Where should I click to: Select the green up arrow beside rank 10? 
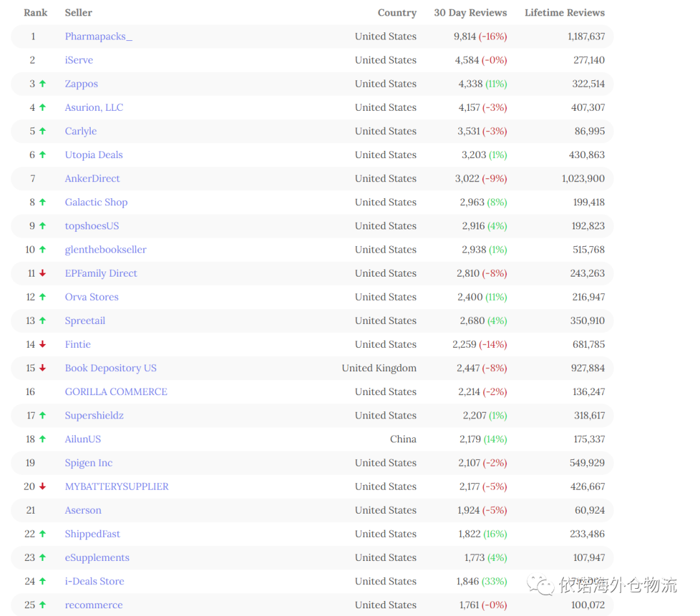pos(43,249)
